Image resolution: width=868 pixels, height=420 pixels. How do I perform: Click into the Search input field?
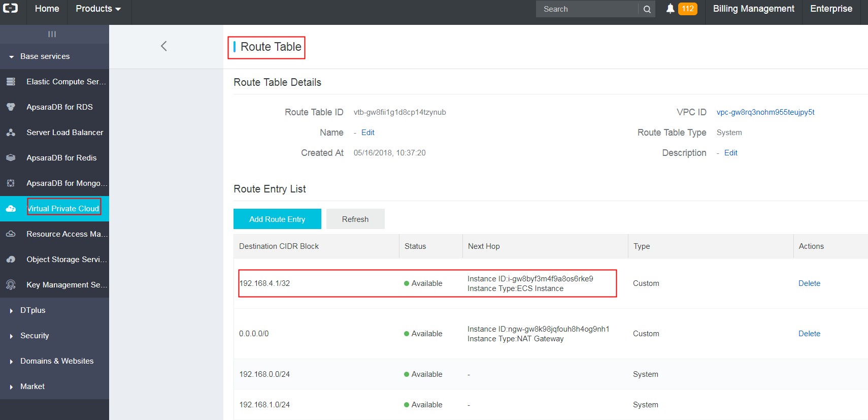(586, 9)
